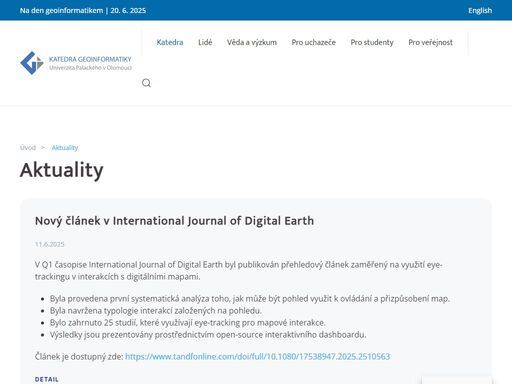Click the Katedra Geoinformatiky site title text
This screenshot has height=384, width=512.
90,59
